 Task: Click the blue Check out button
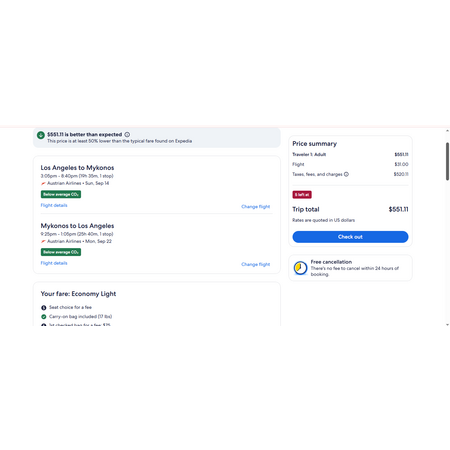pyautogui.click(x=350, y=237)
